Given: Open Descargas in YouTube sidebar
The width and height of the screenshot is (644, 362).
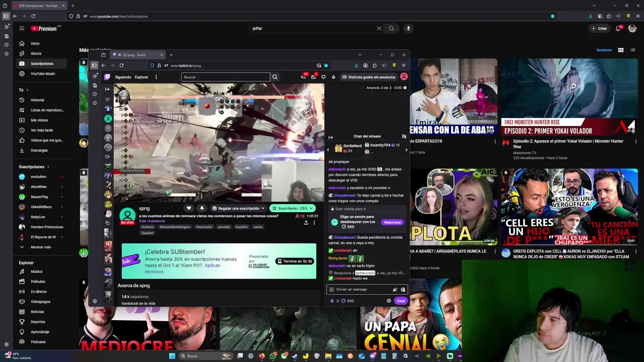Looking at the screenshot, I should coord(42,150).
